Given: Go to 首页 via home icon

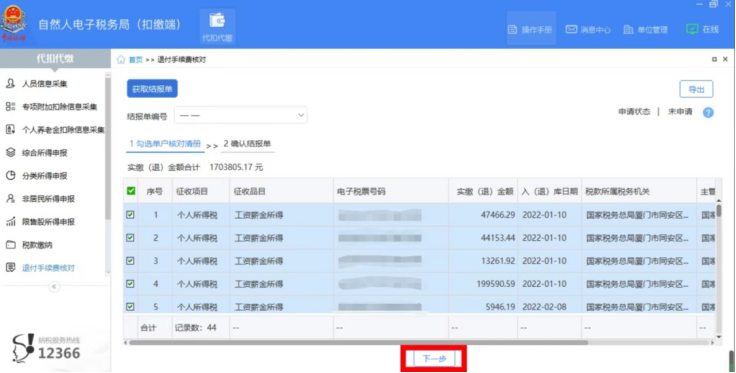Looking at the screenshot, I should (x=121, y=60).
